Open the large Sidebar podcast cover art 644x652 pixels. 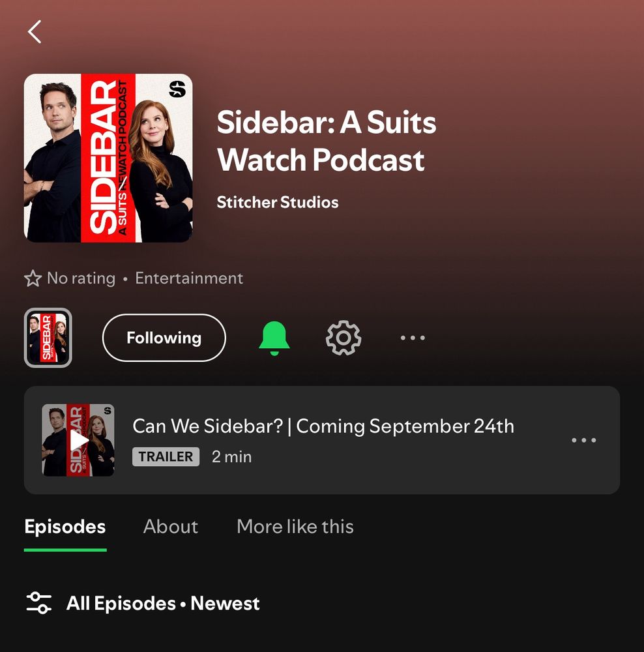(x=108, y=158)
